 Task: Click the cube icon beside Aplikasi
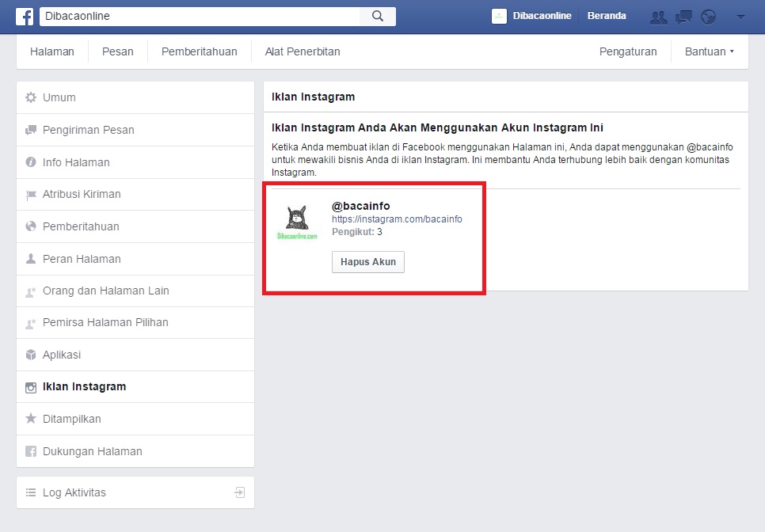31,355
